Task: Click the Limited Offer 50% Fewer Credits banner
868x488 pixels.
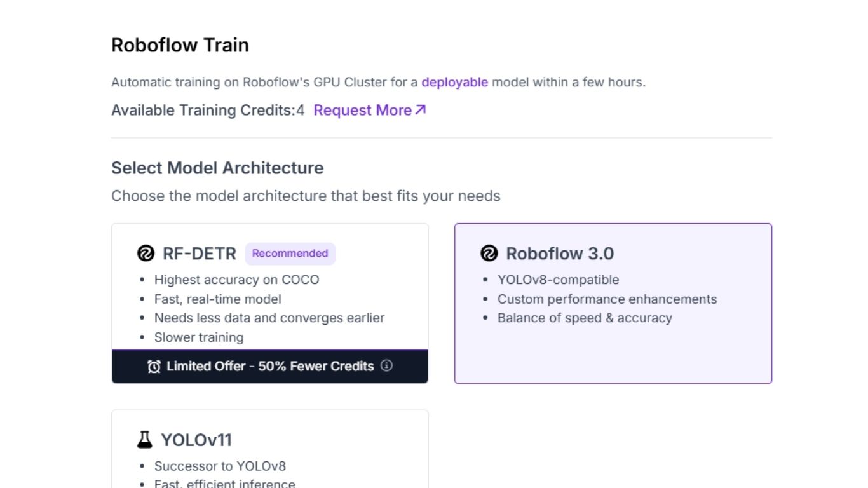Action: (270, 367)
